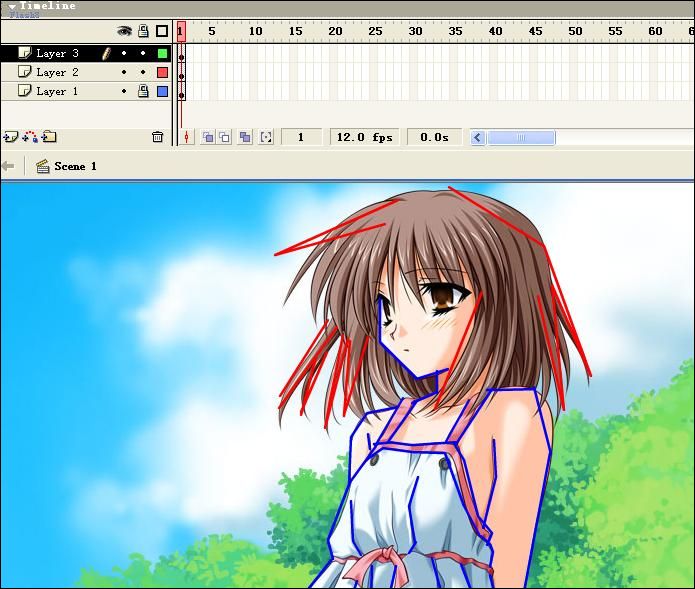The width and height of the screenshot is (695, 589).
Task: Click the padlock lock all layers icon
Action: pos(143,31)
